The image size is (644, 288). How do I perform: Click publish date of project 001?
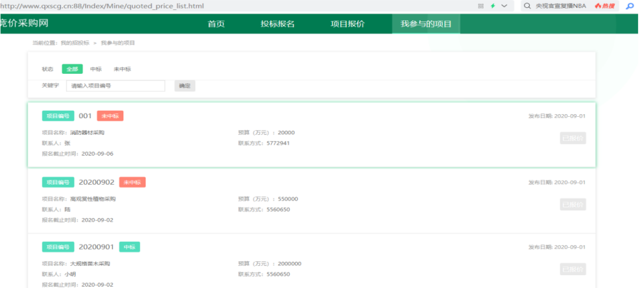pyautogui.click(x=557, y=116)
